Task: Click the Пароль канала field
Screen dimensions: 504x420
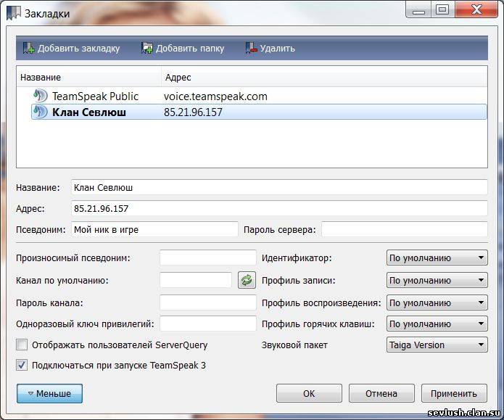Action: click(207, 302)
